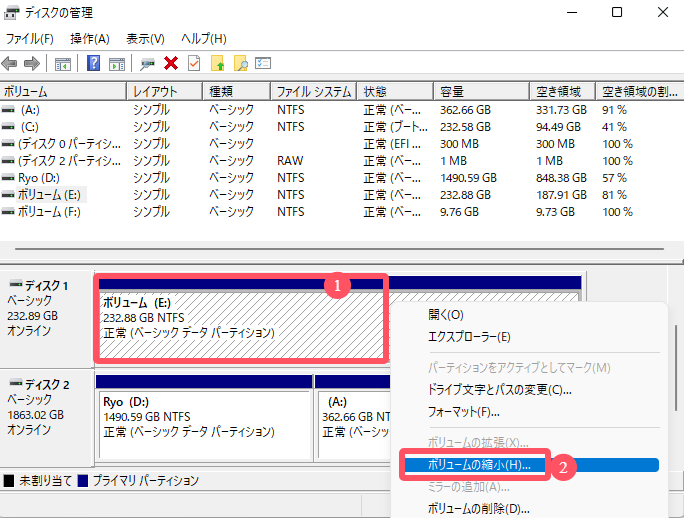Screen dimensions: 684x518
Task: Click the ディスク 2 header label panel
Action: [x=47, y=418]
